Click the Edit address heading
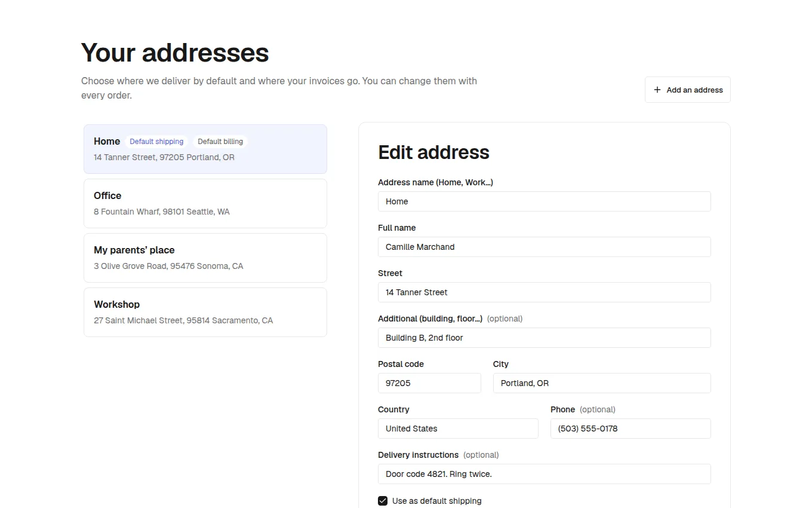812x508 pixels. (434, 152)
